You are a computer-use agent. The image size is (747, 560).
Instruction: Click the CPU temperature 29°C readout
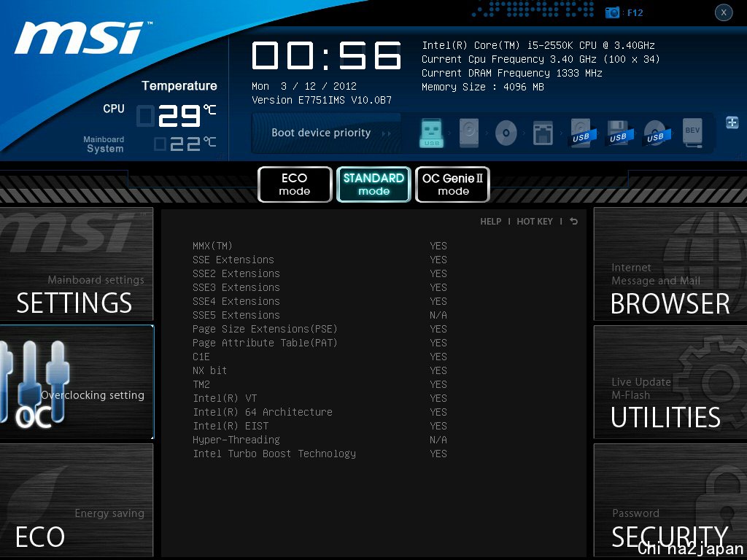click(177, 116)
